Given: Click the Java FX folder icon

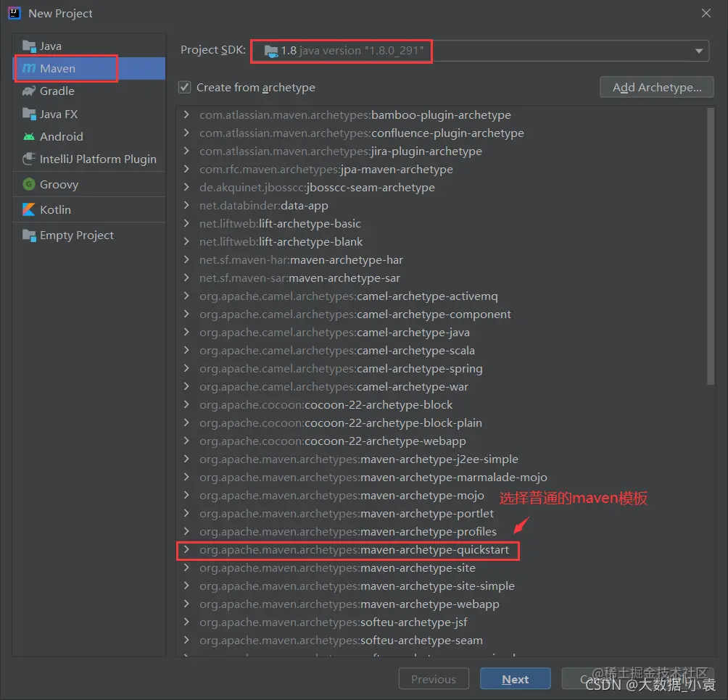Looking at the screenshot, I should point(29,114).
